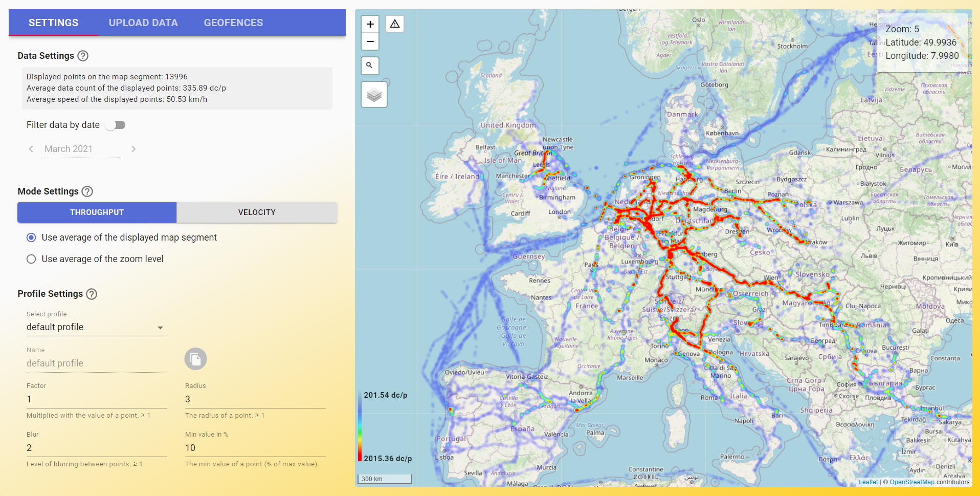Switch to the Settings tab
The width and height of the screenshot is (980, 496).
tap(54, 23)
